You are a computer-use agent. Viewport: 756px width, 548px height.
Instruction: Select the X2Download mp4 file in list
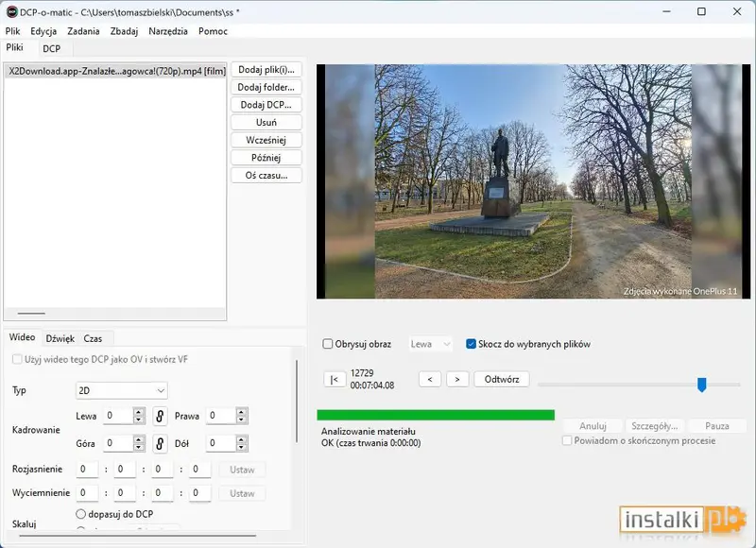point(115,71)
